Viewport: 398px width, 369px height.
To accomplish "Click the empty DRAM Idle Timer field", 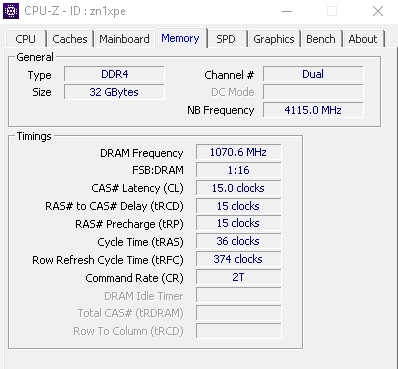I will (238, 295).
